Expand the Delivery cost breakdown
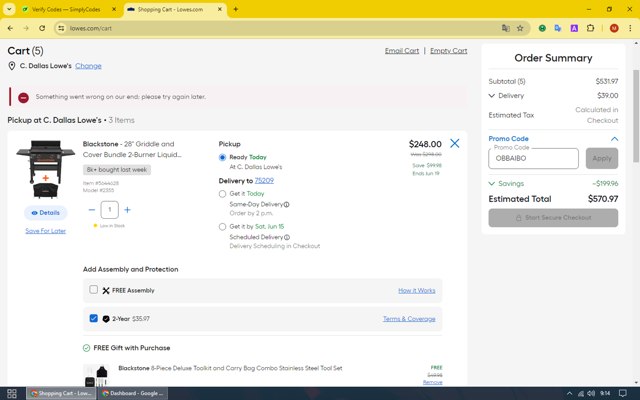This screenshot has height=400, width=640. tap(491, 96)
